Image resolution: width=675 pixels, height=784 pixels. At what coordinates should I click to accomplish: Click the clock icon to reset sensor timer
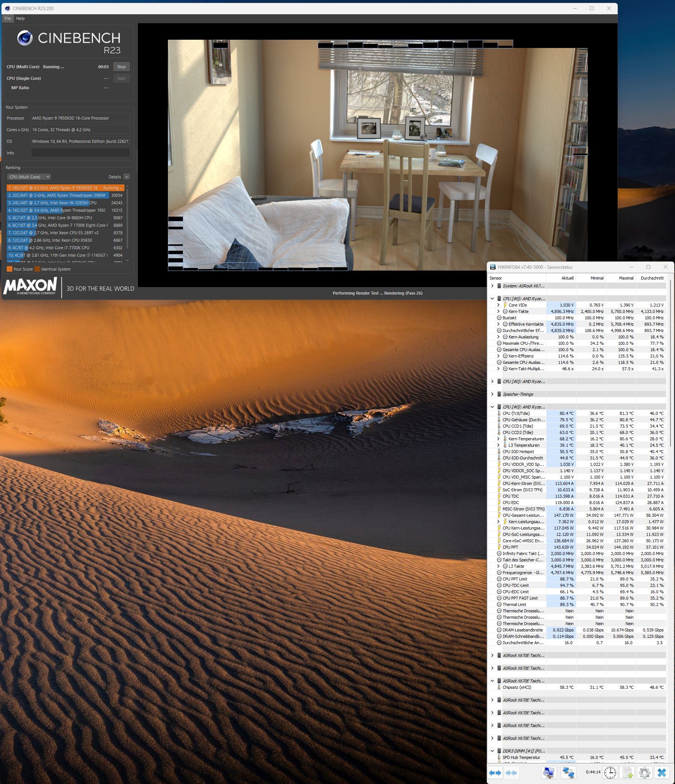tap(610, 772)
